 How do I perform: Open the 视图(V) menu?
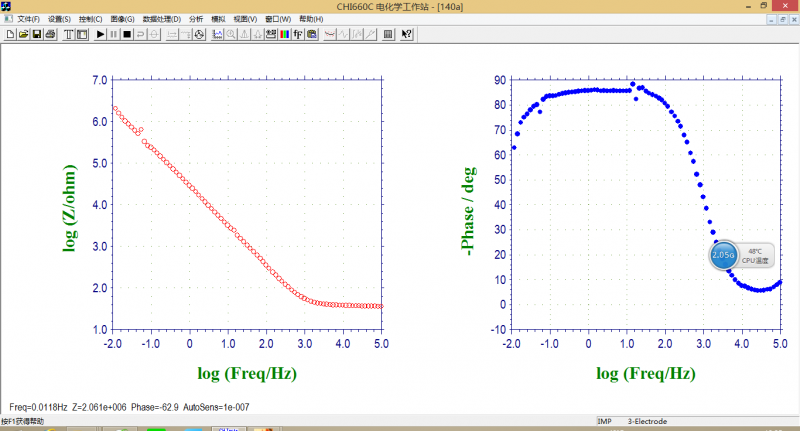pos(245,19)
